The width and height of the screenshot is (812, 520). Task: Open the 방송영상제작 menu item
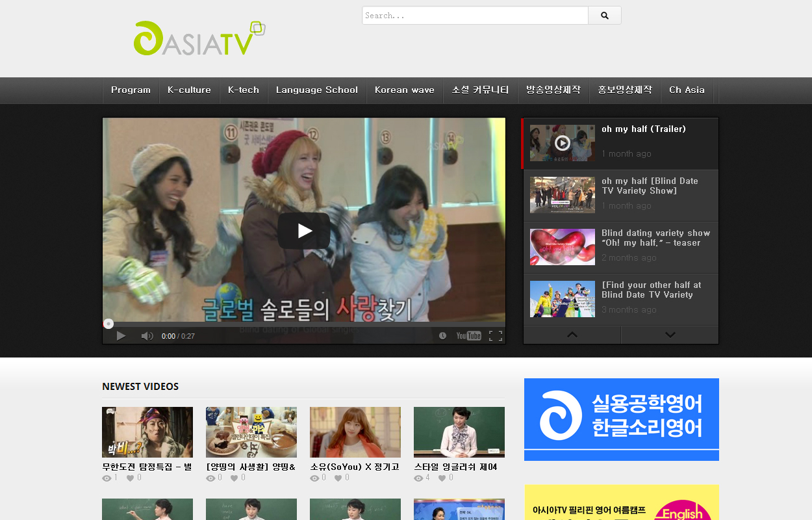[x=553, y=90]
